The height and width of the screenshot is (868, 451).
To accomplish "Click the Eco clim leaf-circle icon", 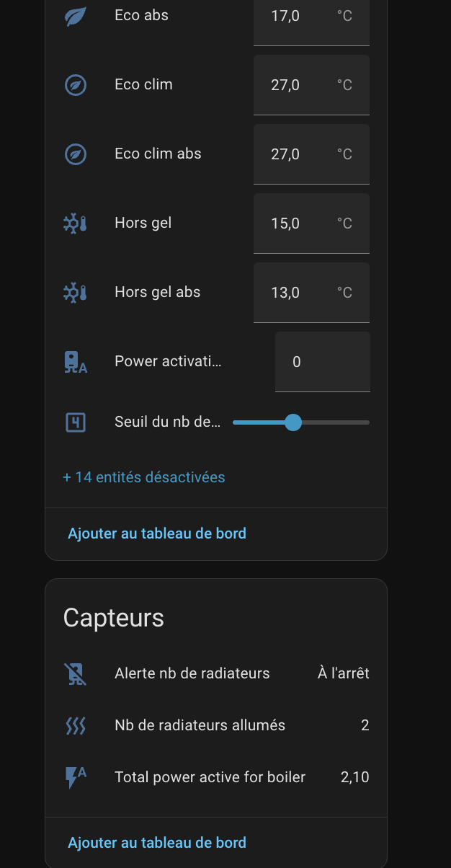I will [76, 85].
